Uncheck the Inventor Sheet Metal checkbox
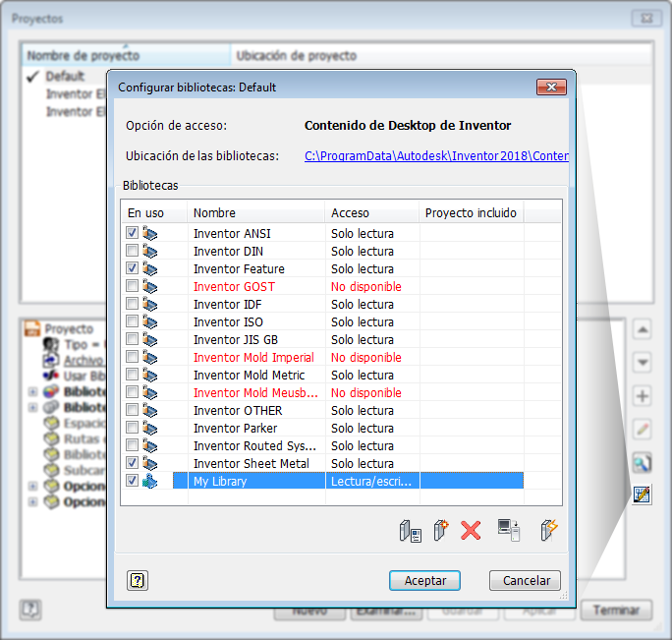This screenshot has height=640, width=672. (x=132, y=462)
